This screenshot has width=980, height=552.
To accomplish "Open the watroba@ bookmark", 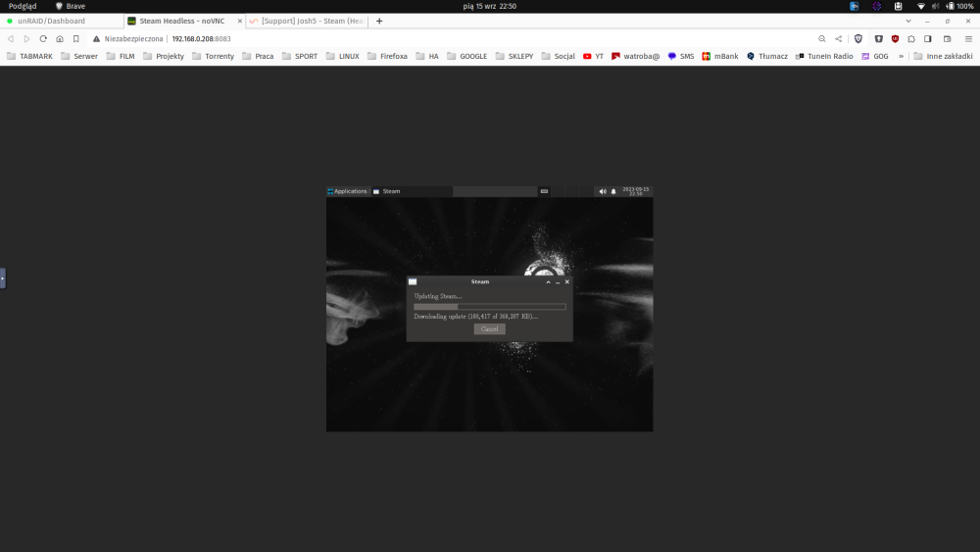I will (636, 56).
